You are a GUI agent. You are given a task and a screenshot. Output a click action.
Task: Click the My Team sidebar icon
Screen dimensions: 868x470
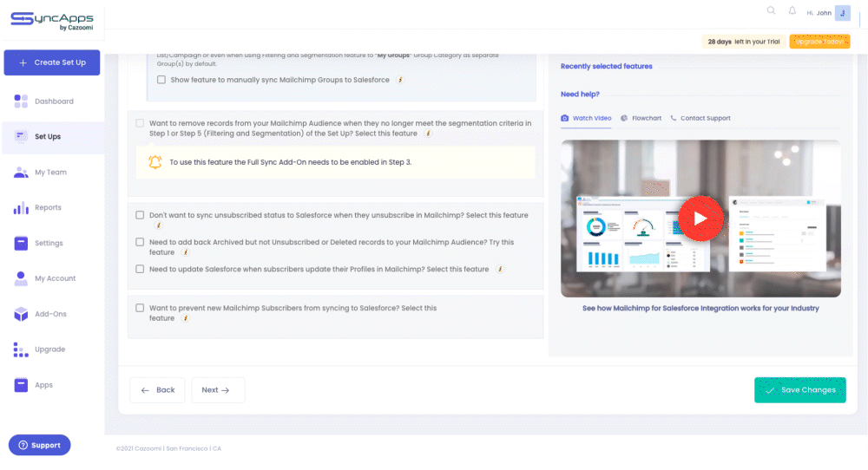21,172
